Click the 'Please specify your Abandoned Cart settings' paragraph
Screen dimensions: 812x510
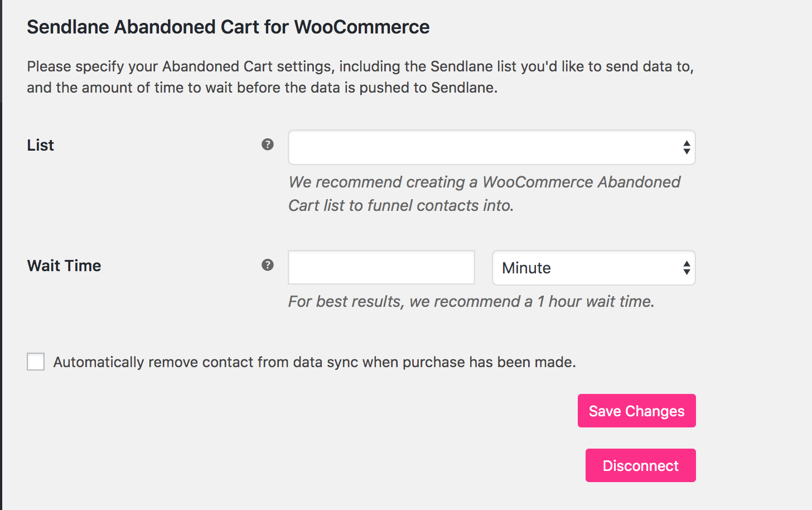[x=360, y=77]
